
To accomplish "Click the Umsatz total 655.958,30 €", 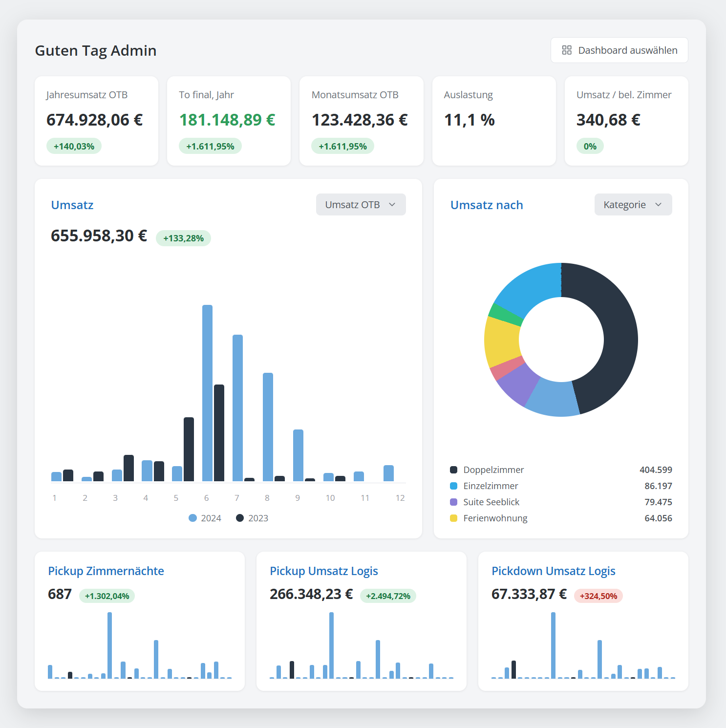I will click(99, 236).
